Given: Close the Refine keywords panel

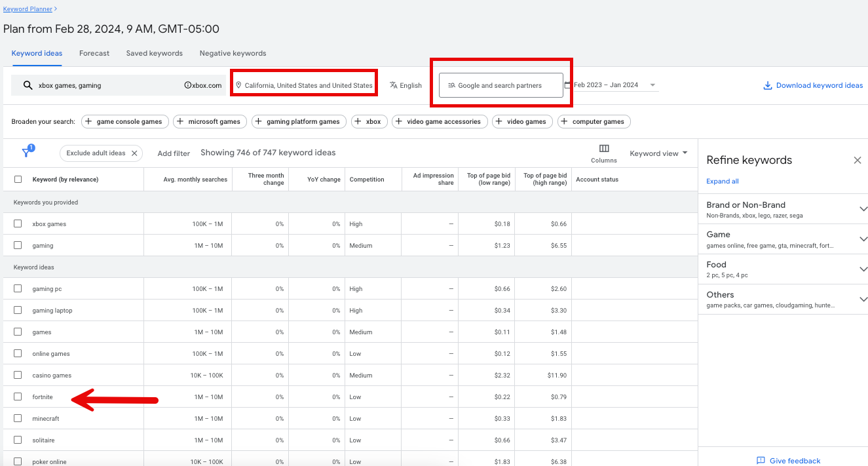Looking at the screenshot, I should [x=858, y=160].
